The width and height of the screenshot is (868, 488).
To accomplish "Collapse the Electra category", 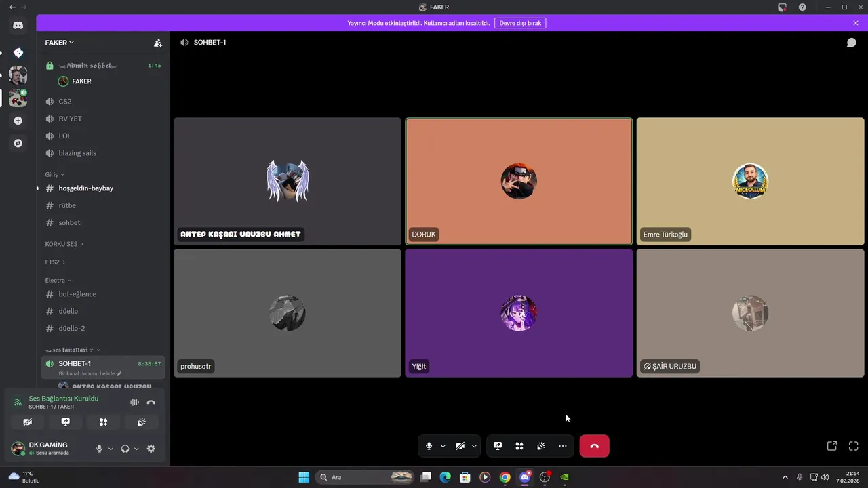I will [58, 280].
